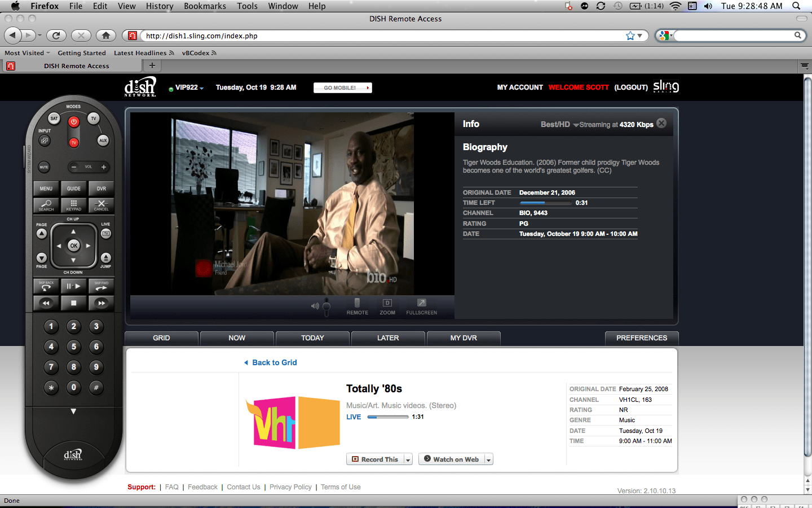Mute audio with the remote Mute button

coord(44,167)
